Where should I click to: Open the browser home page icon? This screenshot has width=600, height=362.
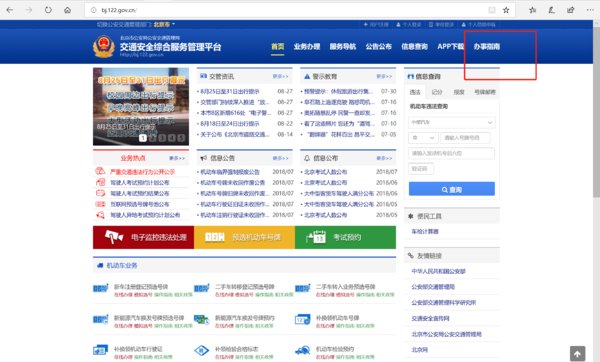click(67, 10)
